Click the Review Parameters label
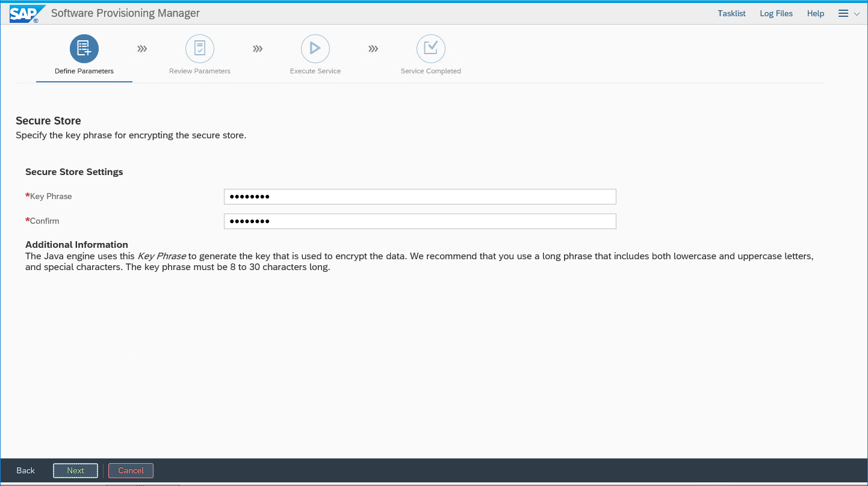The width and height of the screenshot is (868, 486). point(200,71)
